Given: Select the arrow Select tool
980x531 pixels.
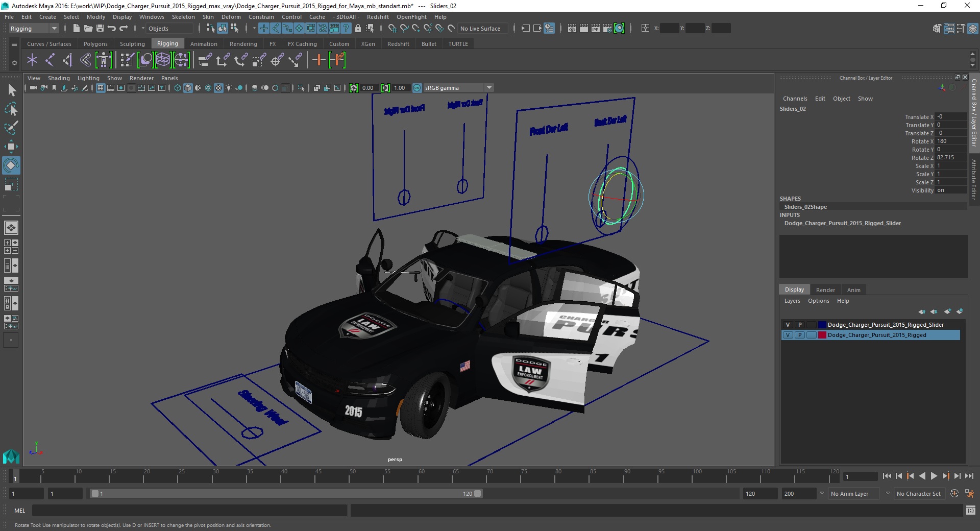Looking at the screenshot, I should pyautogui.click(x=11, y=90).
